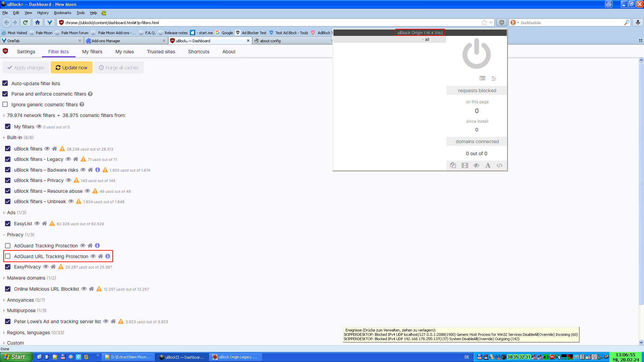Toggle popup blocking icon in uBlock popup

point(453,165)
